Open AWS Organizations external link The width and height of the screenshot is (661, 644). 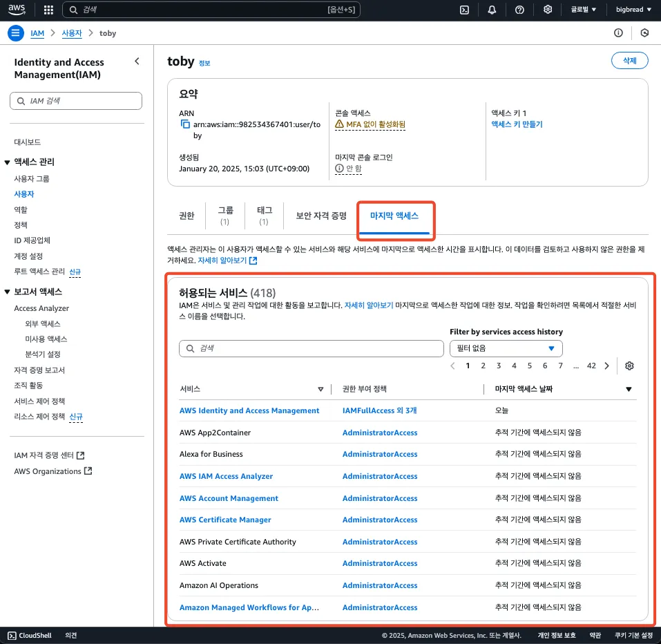[x=53, y=471]
